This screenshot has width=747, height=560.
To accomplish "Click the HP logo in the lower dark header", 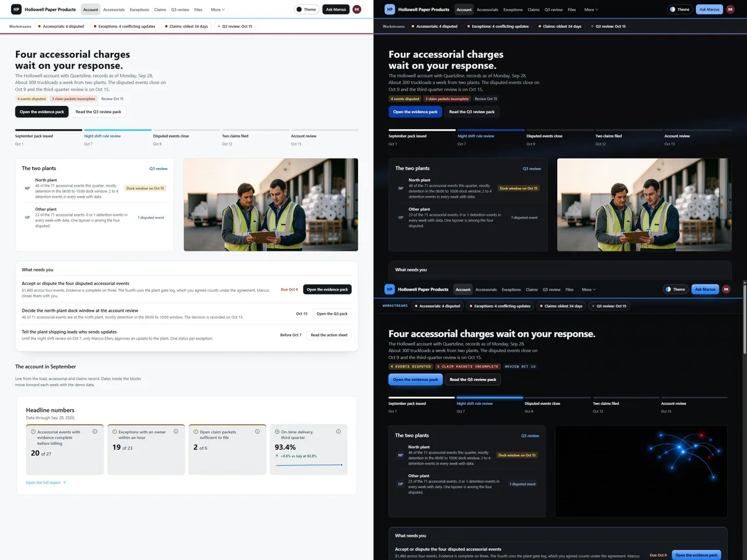I will 390,289.
